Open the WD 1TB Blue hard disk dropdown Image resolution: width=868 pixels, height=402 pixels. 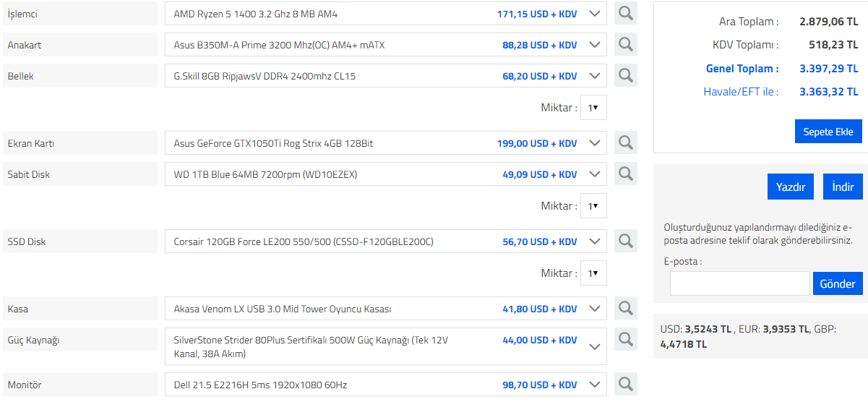click(x=386, y=174)
